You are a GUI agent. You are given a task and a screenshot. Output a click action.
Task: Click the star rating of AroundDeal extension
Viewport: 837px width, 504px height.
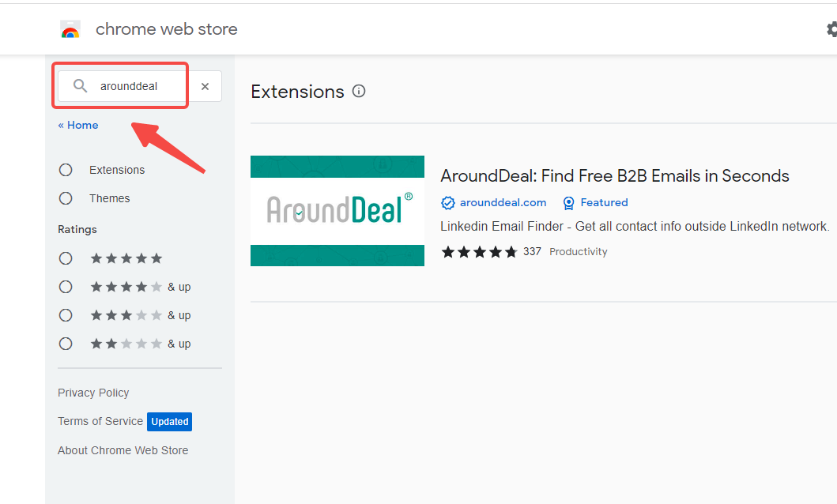point(479,252)
